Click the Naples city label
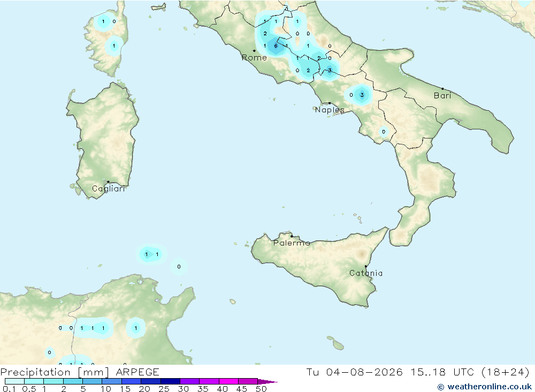The width and height of the screenshot is (535, 392). [x=330, y=110]
